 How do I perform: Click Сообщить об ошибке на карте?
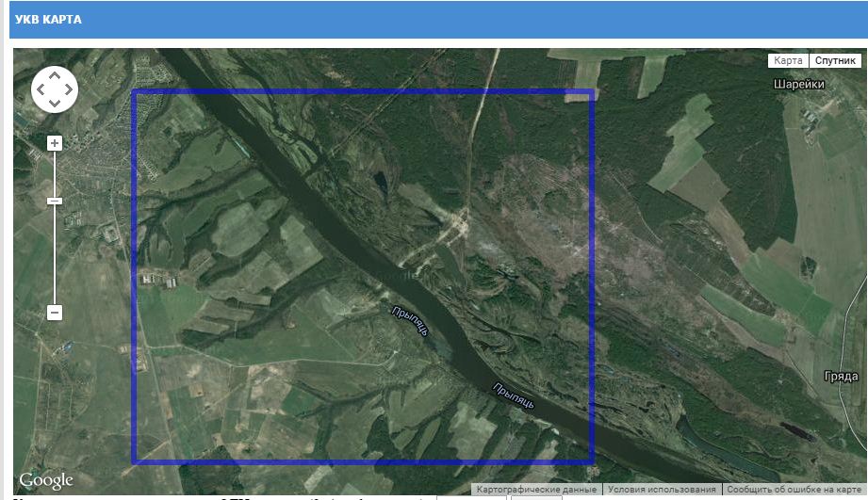pyautogui.click(x=794, y=490)
